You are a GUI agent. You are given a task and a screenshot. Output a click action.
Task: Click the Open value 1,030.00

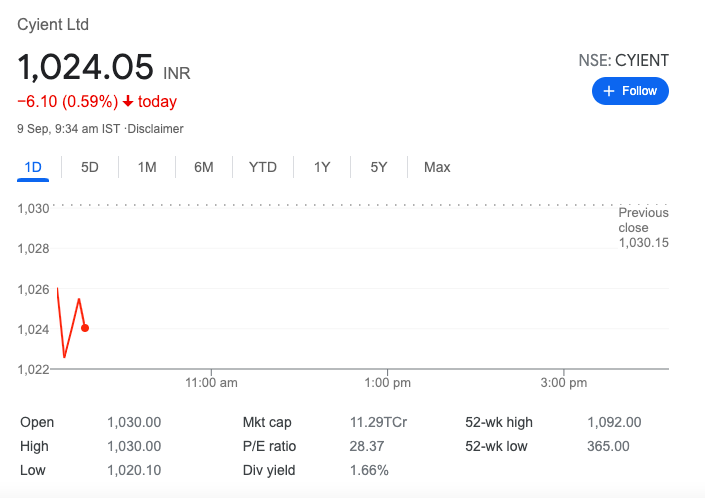coord(134,422)
